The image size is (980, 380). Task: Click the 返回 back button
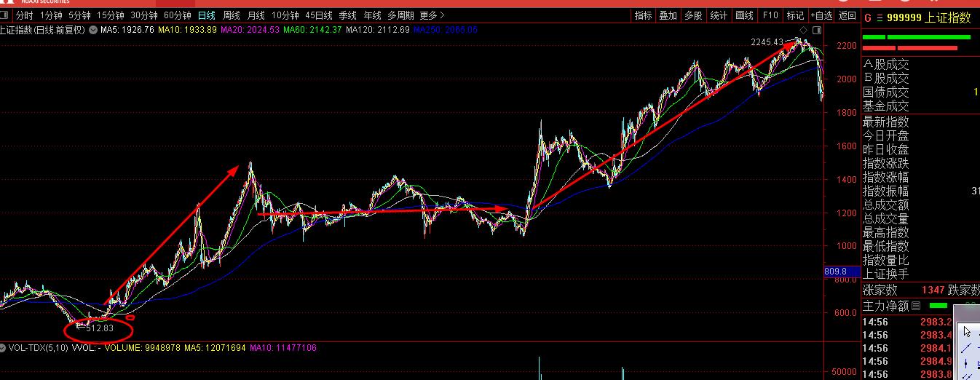tap(847, 15)
